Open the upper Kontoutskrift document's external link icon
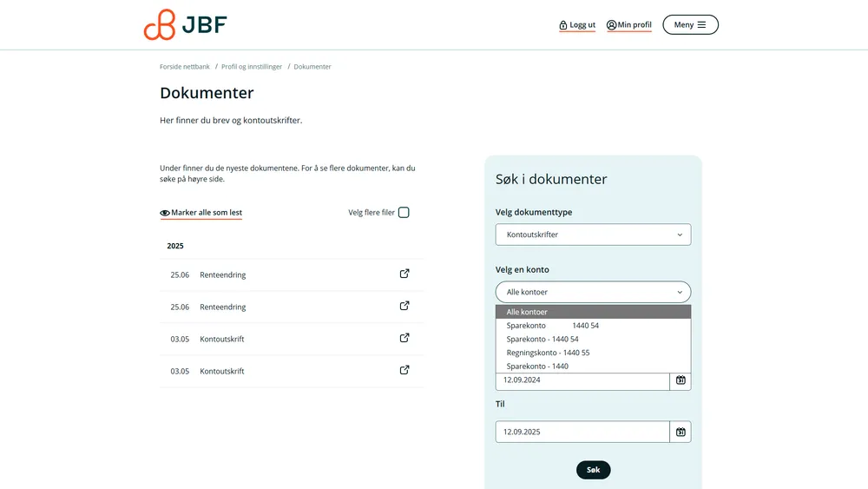The height and width of the screenshot is (489, 868). tap(404, 339)
